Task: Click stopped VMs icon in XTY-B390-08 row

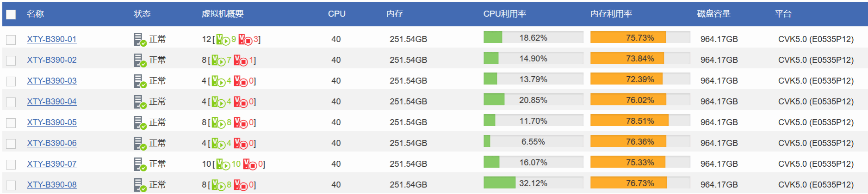Action: click(241, 185)
